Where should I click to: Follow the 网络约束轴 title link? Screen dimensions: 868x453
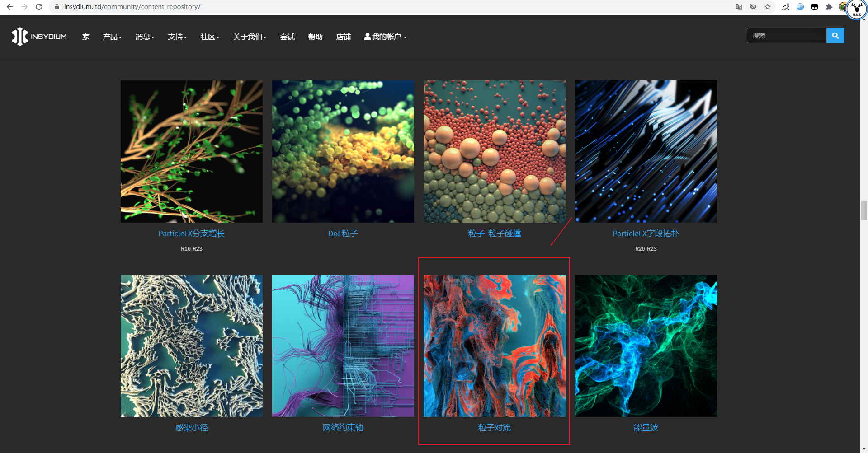tap(343, 428)
